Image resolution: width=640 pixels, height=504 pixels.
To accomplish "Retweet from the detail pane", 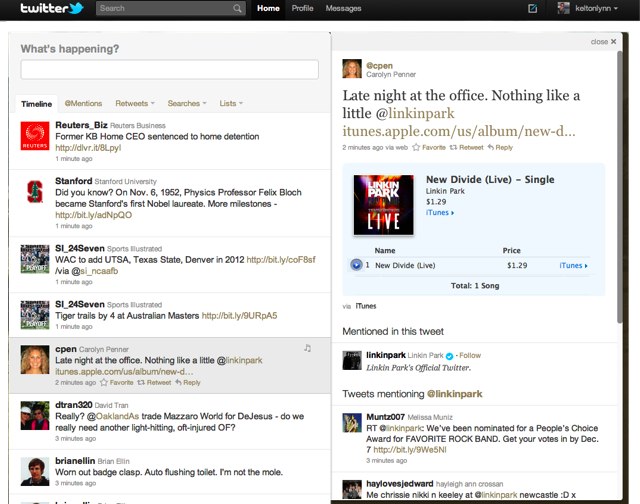I will [x=470, y=147].
